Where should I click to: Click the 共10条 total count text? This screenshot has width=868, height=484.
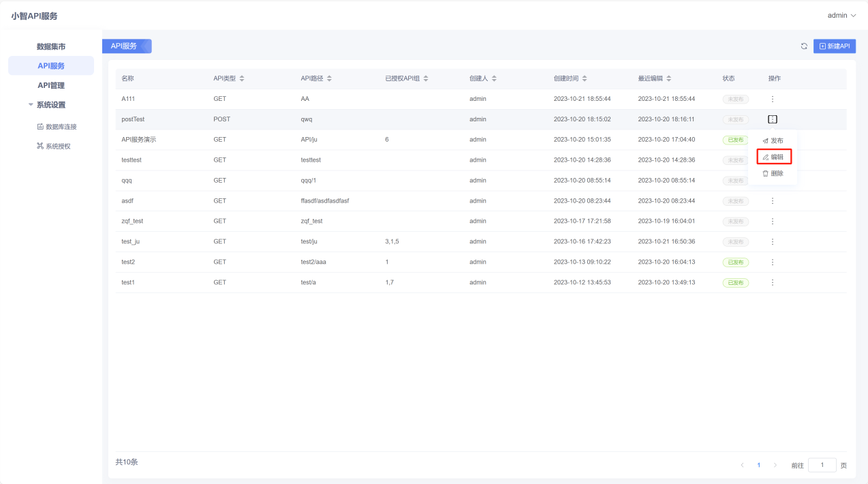[x=127, y=462]
